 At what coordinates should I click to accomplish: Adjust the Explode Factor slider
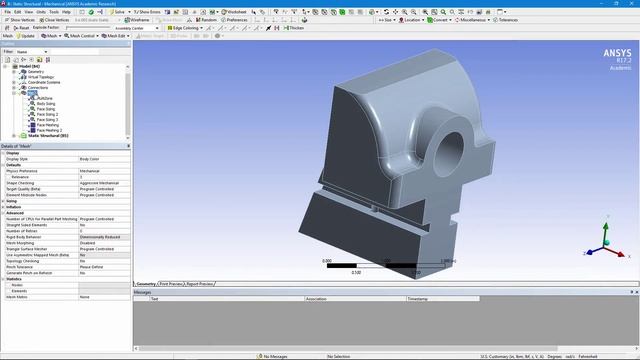[x=88, y=28]
